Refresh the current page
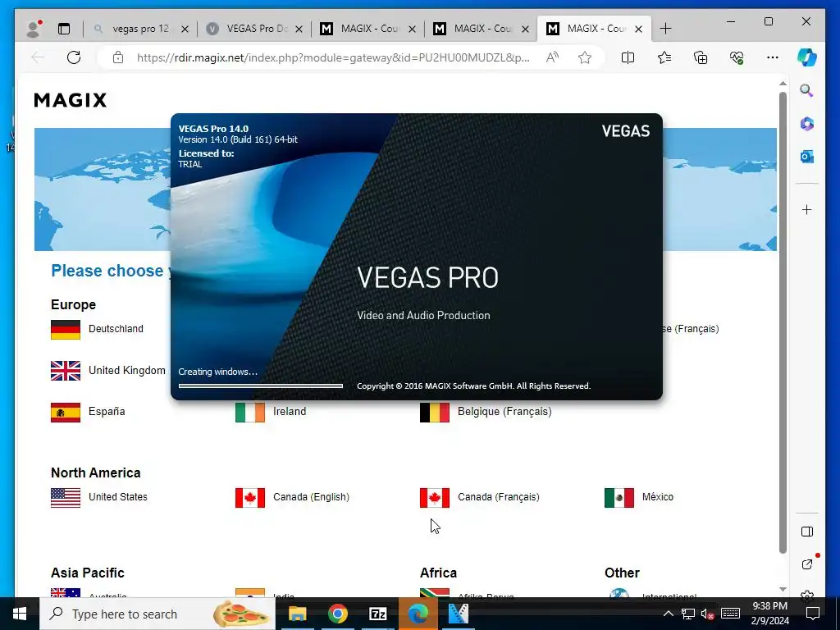 coord(74,57)
